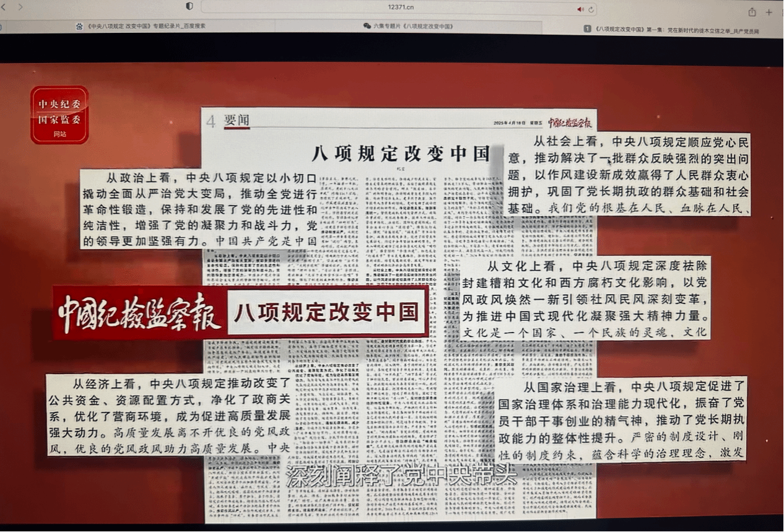Click the 中国纪检监察报 red banner
This screenshot has width=784, height=532.
click(x=140, y=313)
